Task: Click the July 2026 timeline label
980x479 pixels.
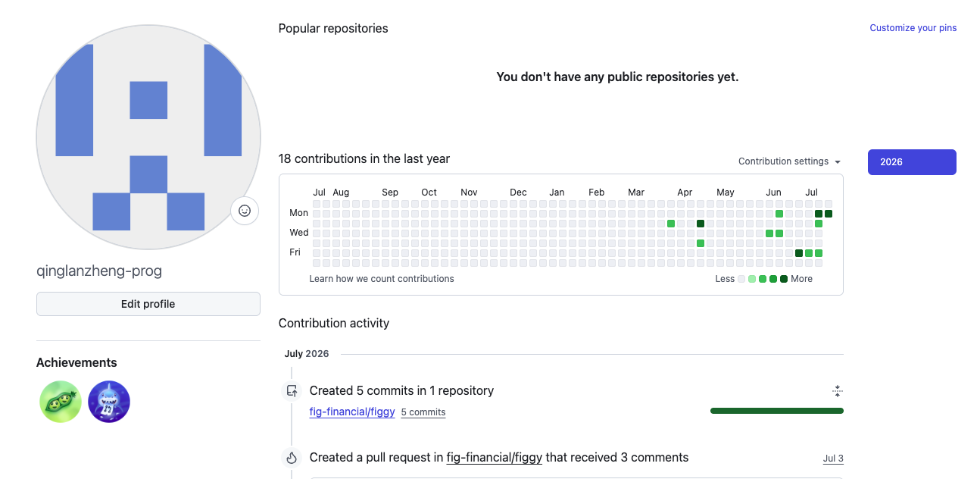Action: 307,354
